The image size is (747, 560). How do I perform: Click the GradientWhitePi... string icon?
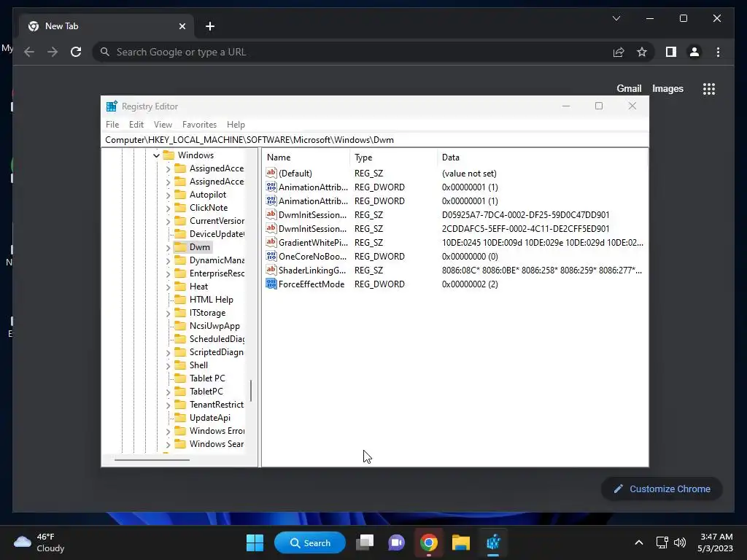(x=271, y=242)
